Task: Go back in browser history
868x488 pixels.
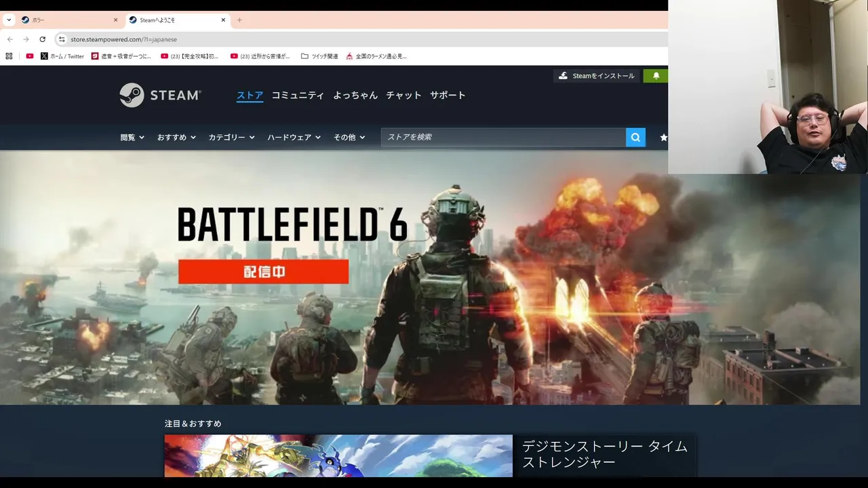Action: tap(10, 39)
